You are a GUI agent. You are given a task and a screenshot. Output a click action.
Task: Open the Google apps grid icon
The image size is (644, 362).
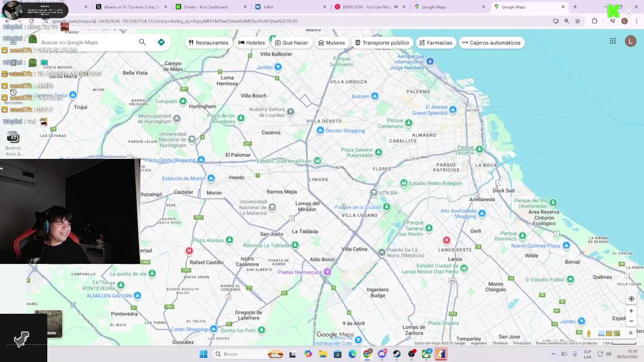613,41
